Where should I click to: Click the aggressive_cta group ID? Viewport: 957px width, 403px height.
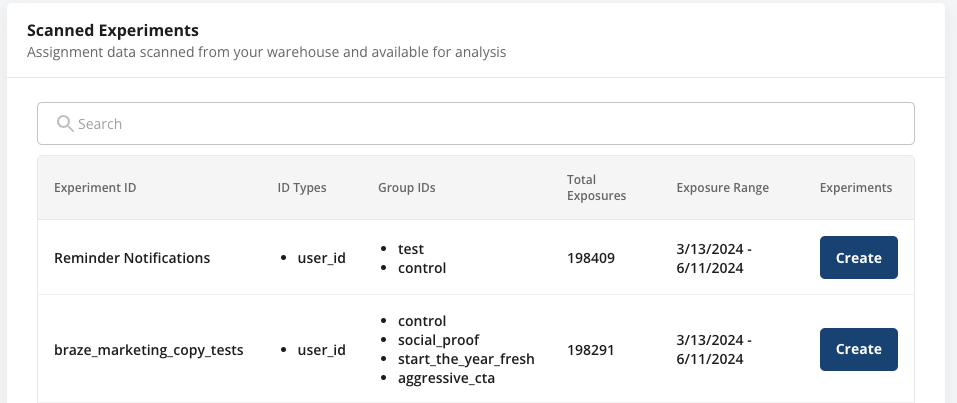click(x=446, y=379)
